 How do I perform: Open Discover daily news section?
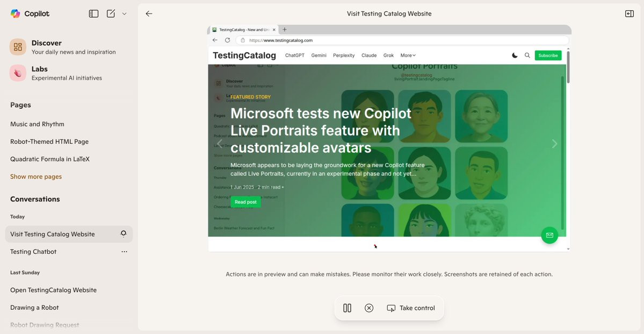(69, 47)
